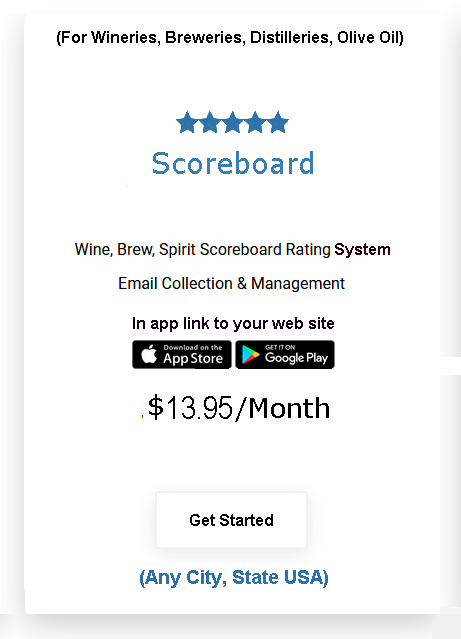The height and width of the screenshot is (639, 461).
Task: Click the App Store text in badge
Action: click(x=193, y=358)
